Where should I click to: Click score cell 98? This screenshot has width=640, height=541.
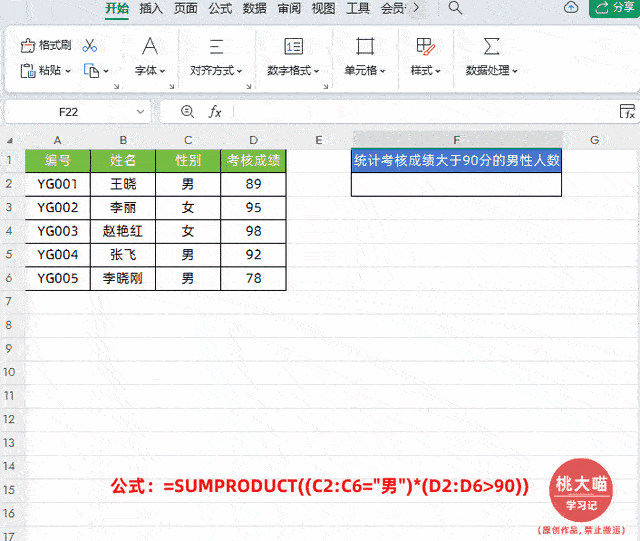253,232
